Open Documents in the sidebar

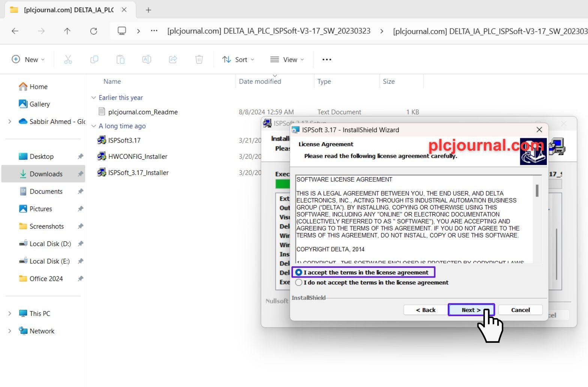(x=46, y=191)
